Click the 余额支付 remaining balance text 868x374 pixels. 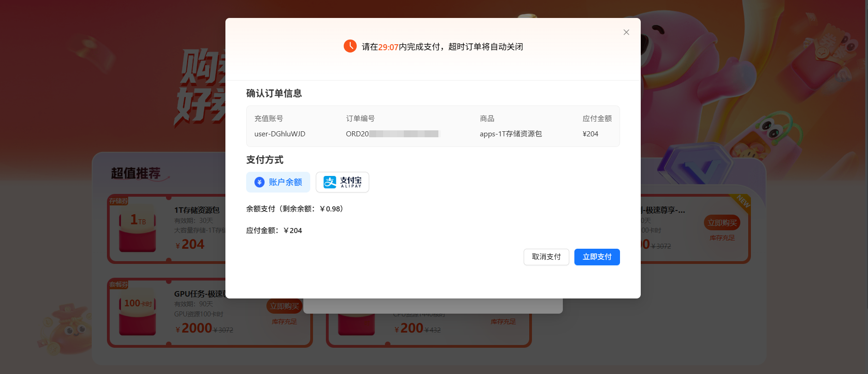(x=295, y=209)
